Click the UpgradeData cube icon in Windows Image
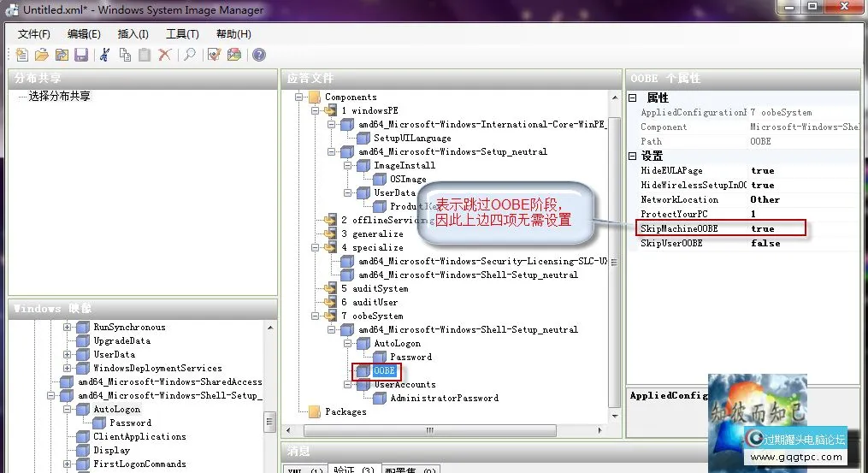The height and width of the screenshot is (473, 868). click(x=82, y=340)
